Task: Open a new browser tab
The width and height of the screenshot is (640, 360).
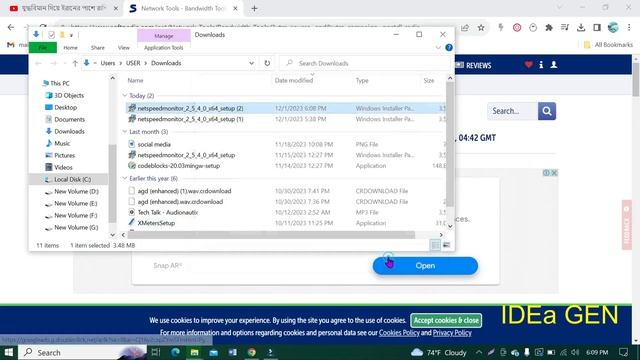Action: tap(254, 8)
